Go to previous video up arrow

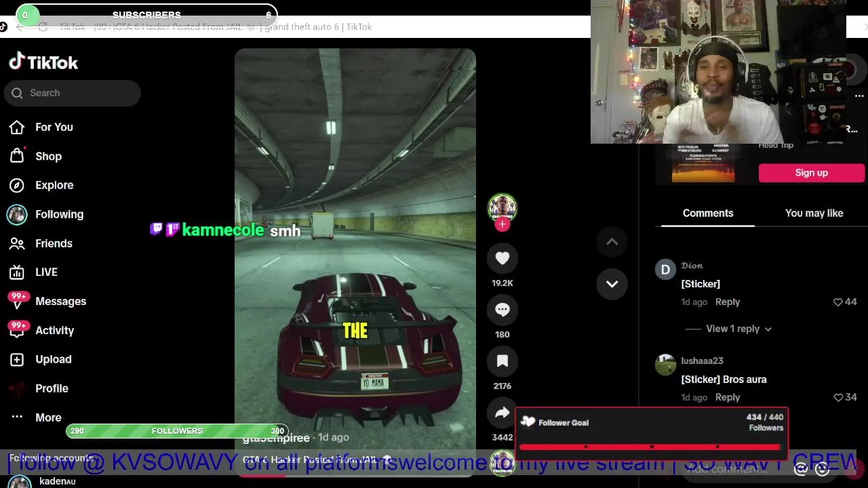pos(612,242)
